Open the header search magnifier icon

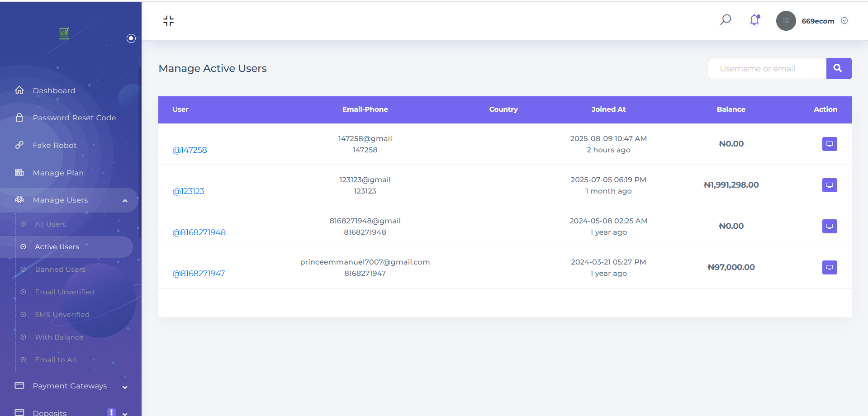726,20
